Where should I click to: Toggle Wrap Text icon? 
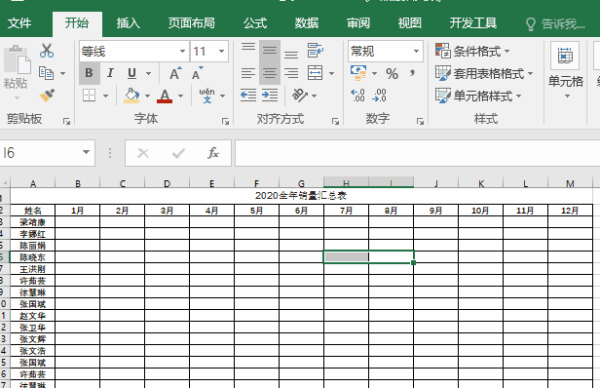tap(315, 51)
